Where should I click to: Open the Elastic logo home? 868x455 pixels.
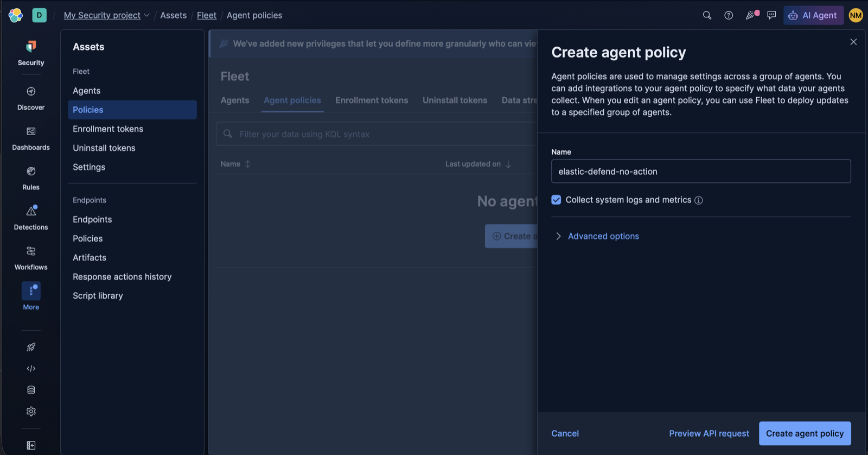(x=16, y=15)
